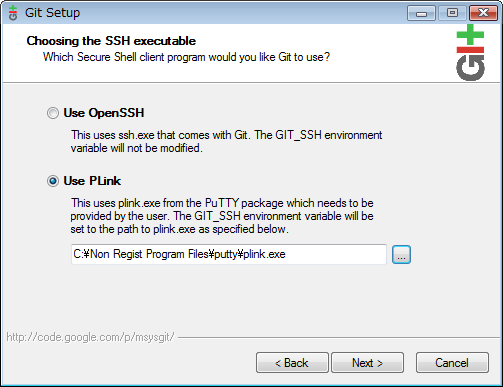
Task: Proceed with the Next button
Action: pos(367,363)
